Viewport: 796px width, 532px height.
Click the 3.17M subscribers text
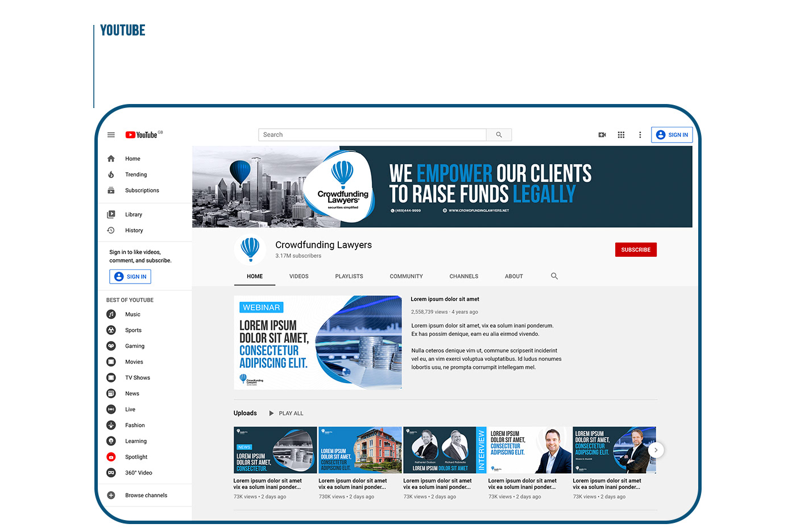point(298,256)
